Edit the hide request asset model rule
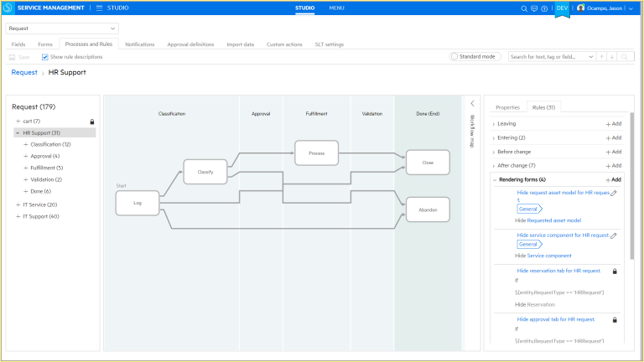 614,193
